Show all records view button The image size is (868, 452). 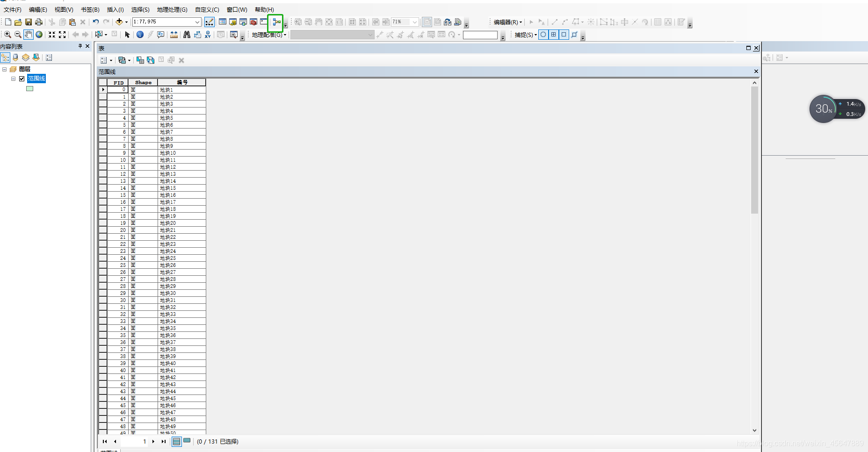[176, 441]
